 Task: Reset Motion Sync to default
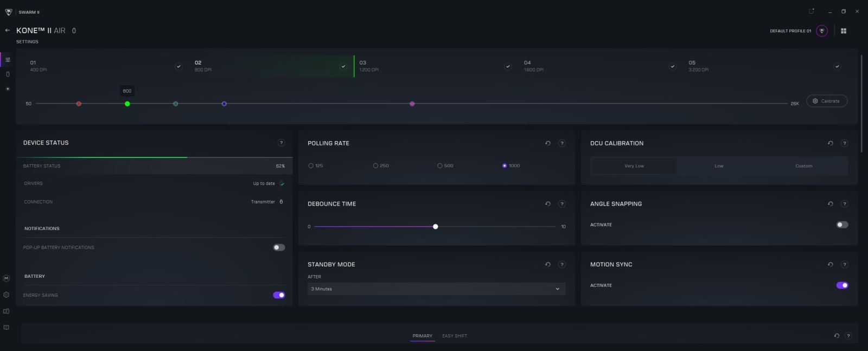tap(831, 265)
